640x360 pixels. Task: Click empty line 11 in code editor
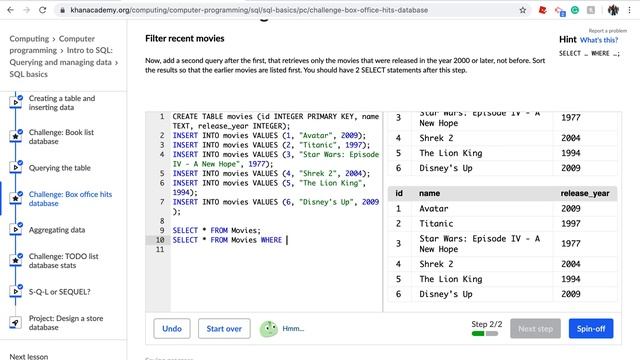[276, 249]
